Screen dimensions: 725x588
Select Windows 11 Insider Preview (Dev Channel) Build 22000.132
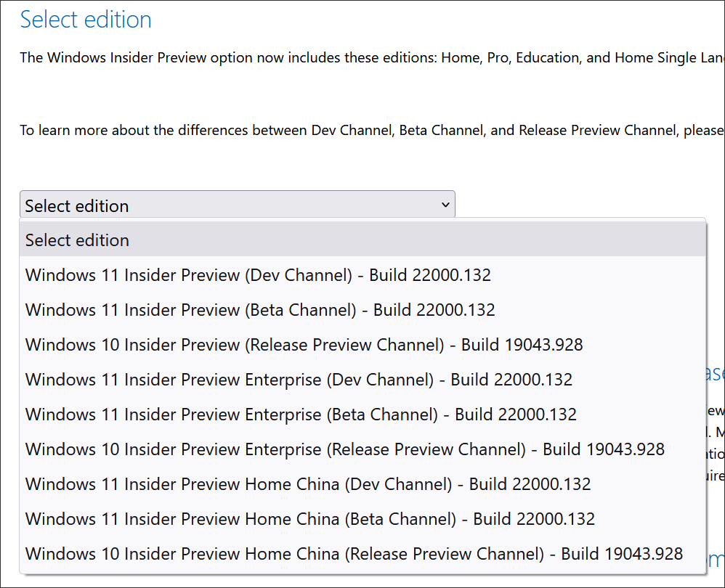[362, 275]
